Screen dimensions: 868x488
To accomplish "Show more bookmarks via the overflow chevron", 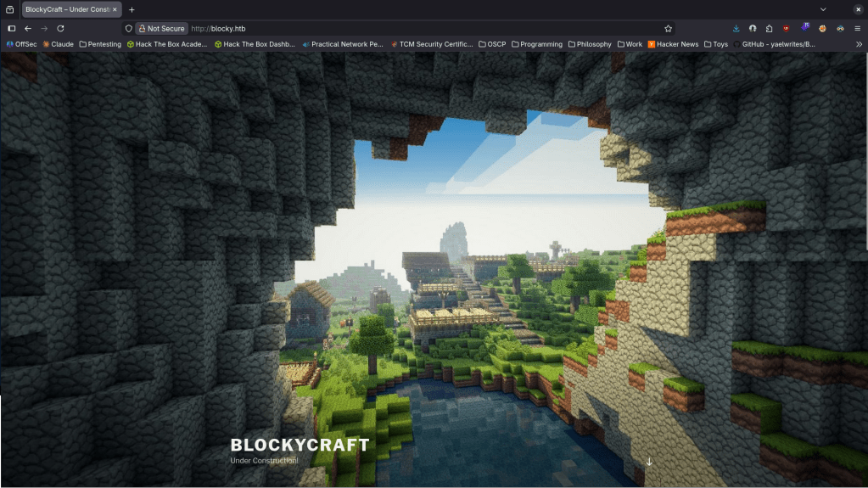I will [x=857, y=44].
